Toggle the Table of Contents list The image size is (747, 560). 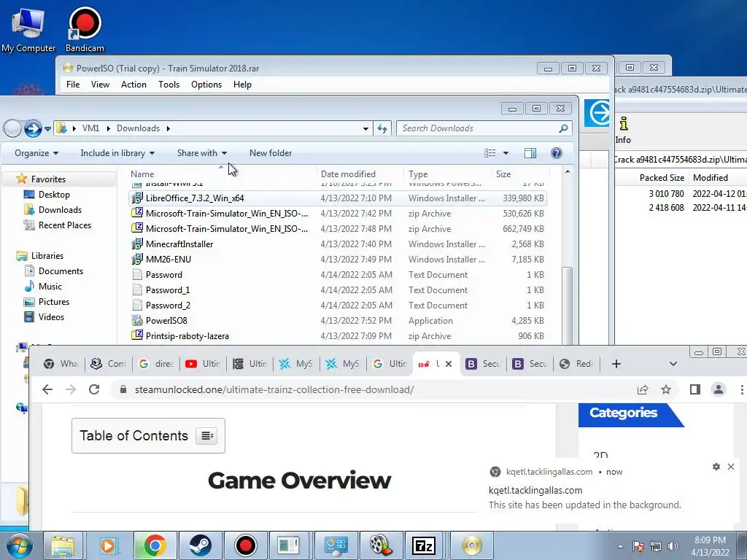click(206, 436)
